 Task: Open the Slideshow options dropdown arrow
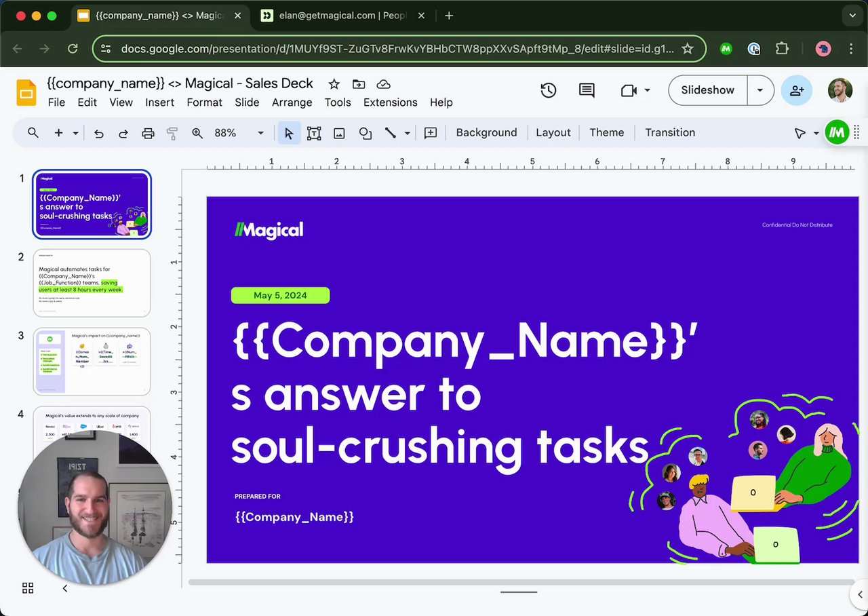pos(760,90)
